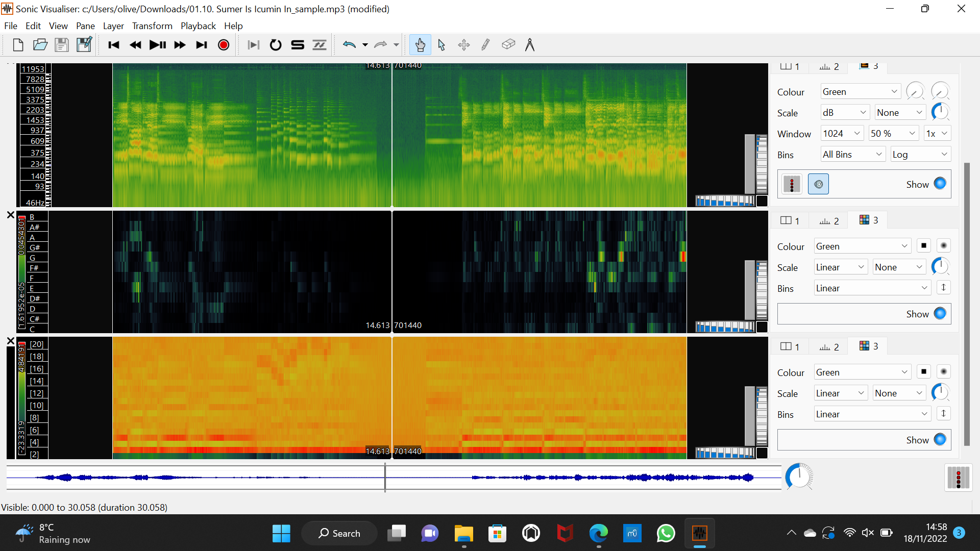
Task: Select the Navigate hand tool
Action: pos(420,45)
